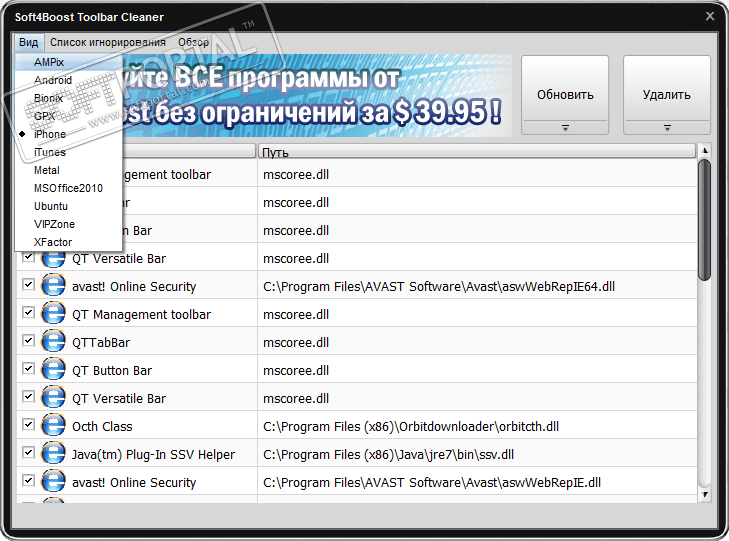The image size is (729, 541).
Task: Close the Toolbar Cleaner window
Action: 710,16
